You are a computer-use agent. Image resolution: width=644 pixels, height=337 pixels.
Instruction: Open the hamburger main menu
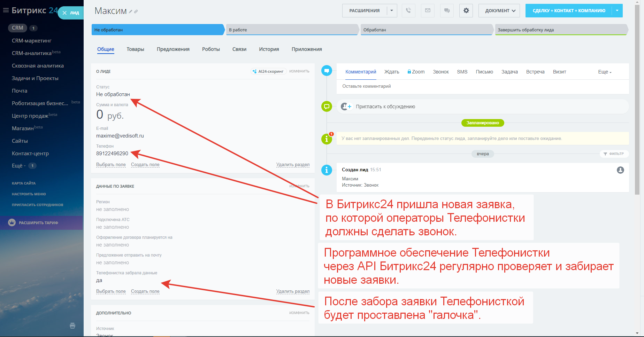coord(6,10)
